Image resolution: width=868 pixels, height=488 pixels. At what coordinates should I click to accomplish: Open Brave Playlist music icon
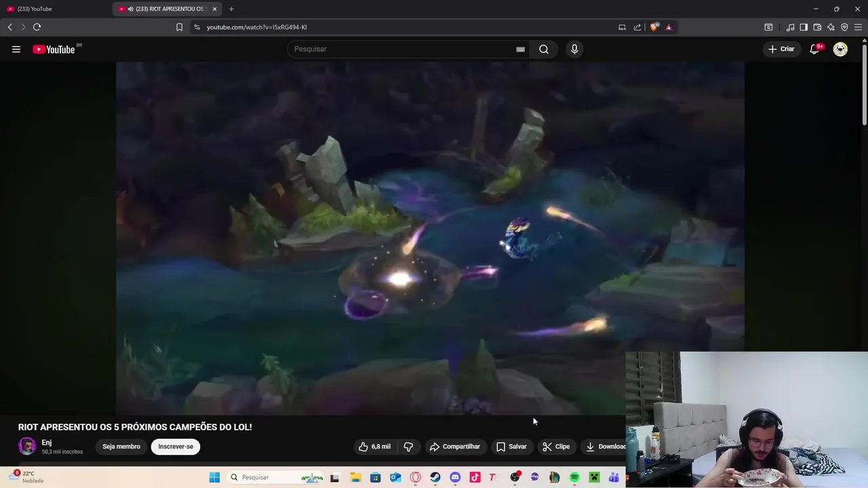[x=790, y=27]
